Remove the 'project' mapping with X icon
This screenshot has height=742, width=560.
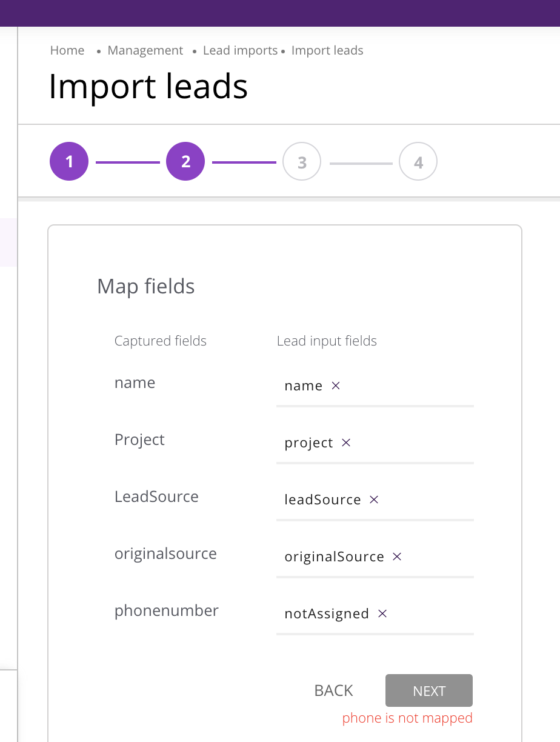346,443
